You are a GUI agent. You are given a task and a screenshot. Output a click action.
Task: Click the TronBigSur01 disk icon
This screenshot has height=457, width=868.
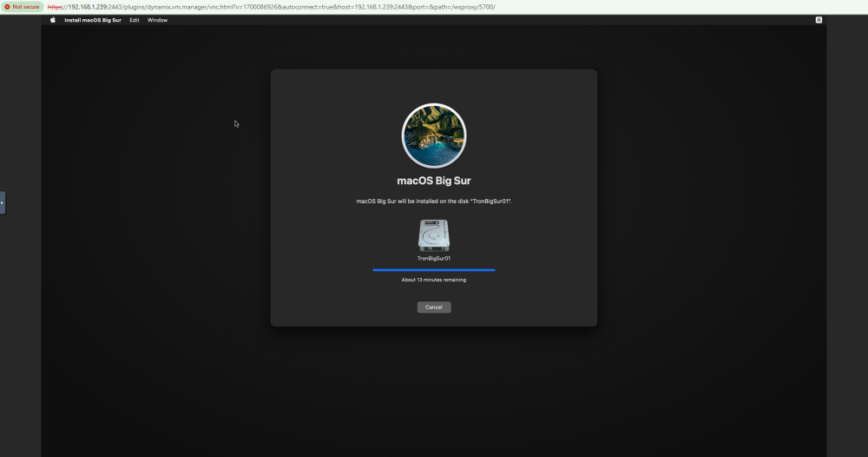coord(434,235)
